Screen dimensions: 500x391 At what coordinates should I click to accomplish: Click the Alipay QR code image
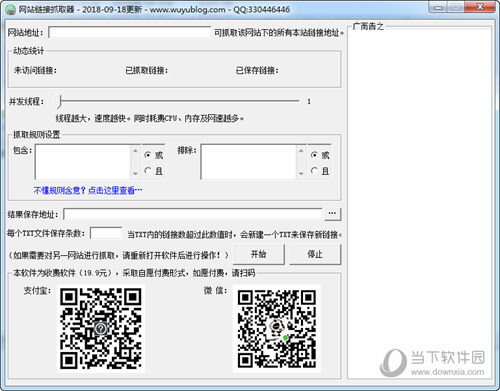click(x=101, y=328)
